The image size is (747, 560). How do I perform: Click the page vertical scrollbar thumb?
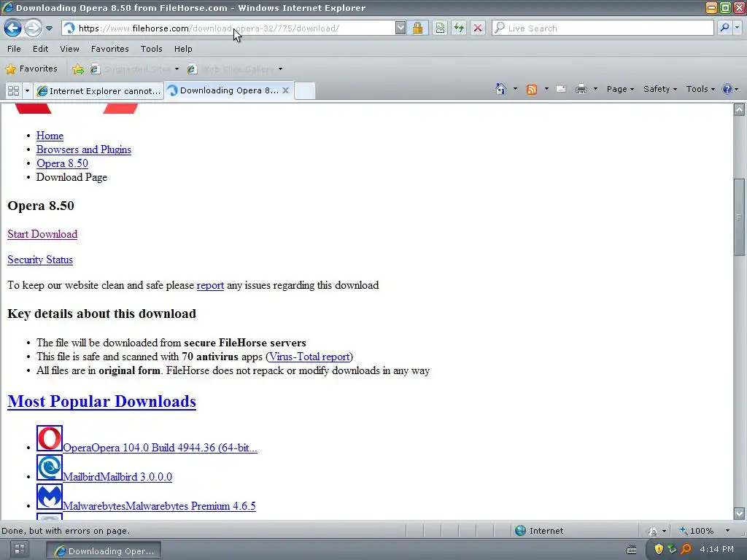point(740,217)
